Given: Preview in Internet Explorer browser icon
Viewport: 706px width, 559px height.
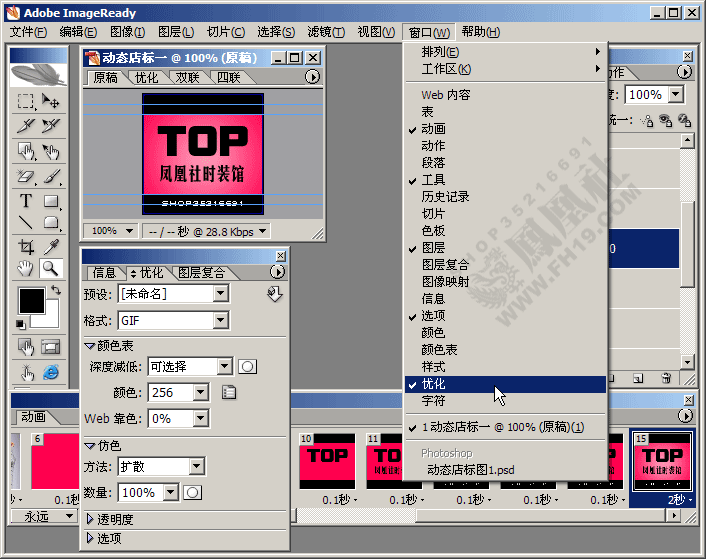Looking at the screenshot, I should coord(50,372).
